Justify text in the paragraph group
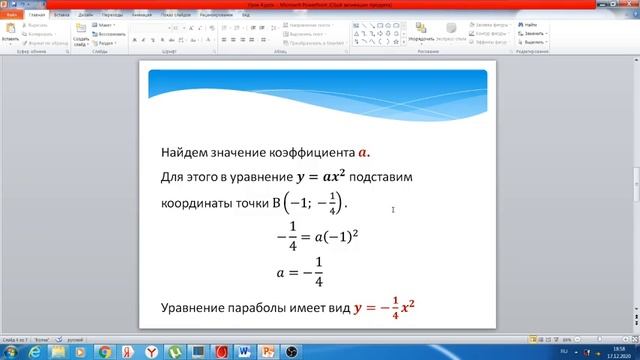This screenshot has width=640, height=360. [252, 40]
